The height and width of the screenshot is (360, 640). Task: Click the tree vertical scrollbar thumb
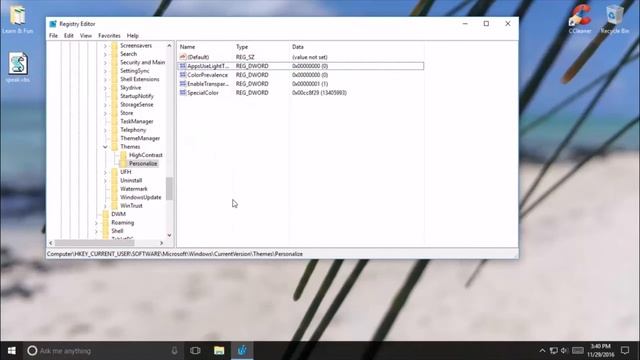pyautogui.click(x=169, y=189)
